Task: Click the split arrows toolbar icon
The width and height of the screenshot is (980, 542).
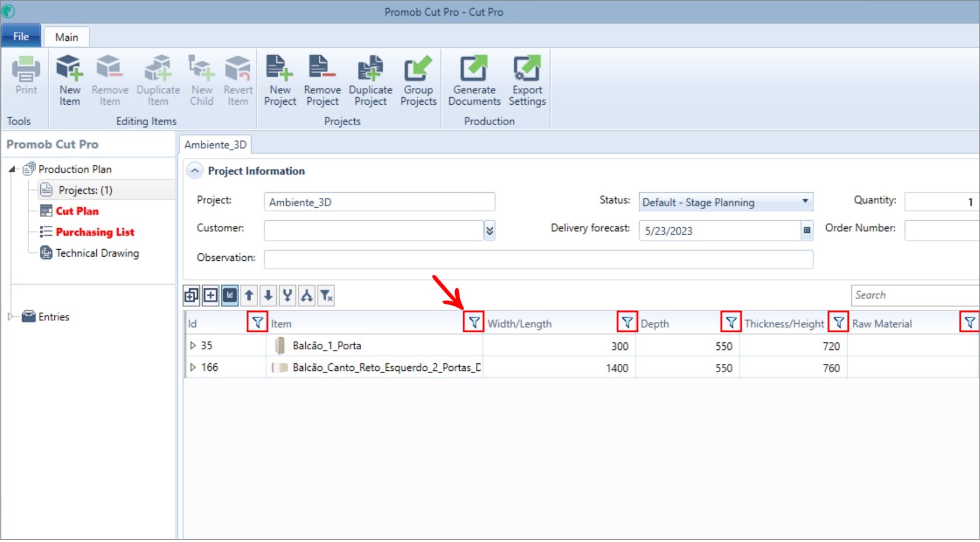Action: point(306,296)
